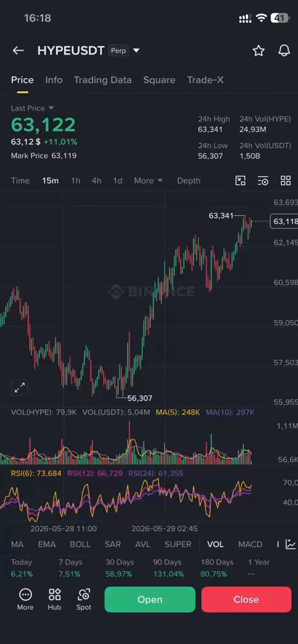Tap the battery indicator in status bar
This screenshot has width=298, height=644.
tap(279, 18)
